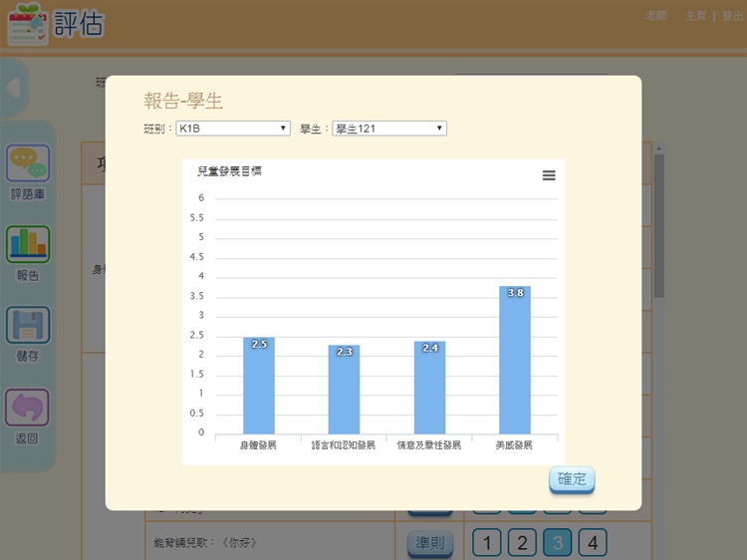Click the scrollbar up arrow
This screenshot has width=747, height=560.
(x=659, y=148)
